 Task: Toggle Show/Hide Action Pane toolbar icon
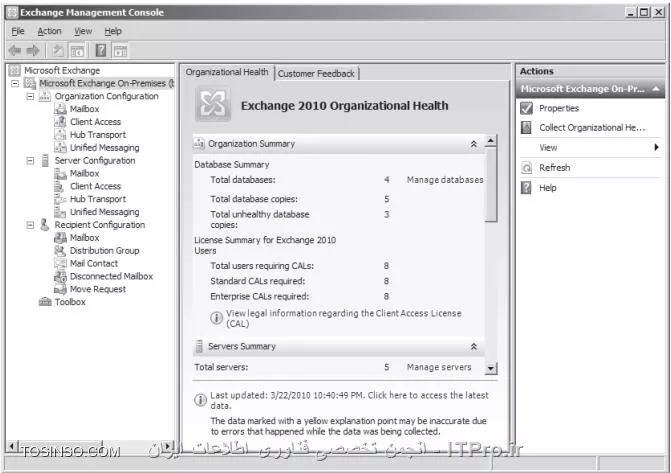tap(120, 51)
